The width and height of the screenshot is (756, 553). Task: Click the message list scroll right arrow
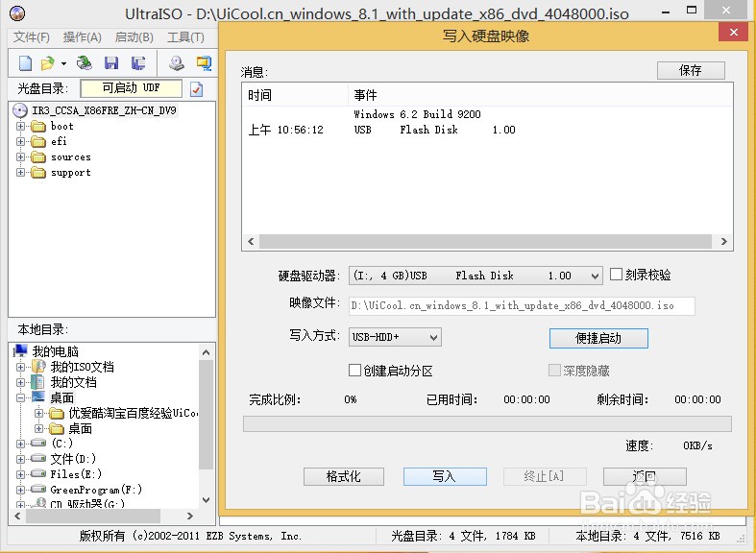click(723, 241)
